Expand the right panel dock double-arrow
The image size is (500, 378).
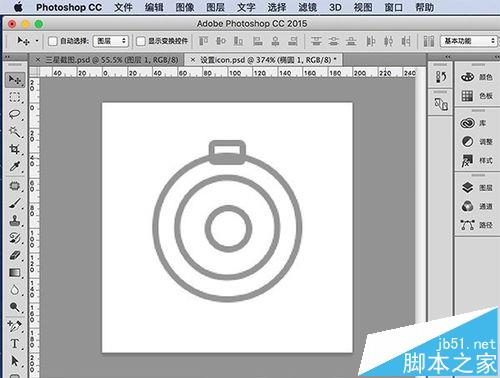[497, 57]
